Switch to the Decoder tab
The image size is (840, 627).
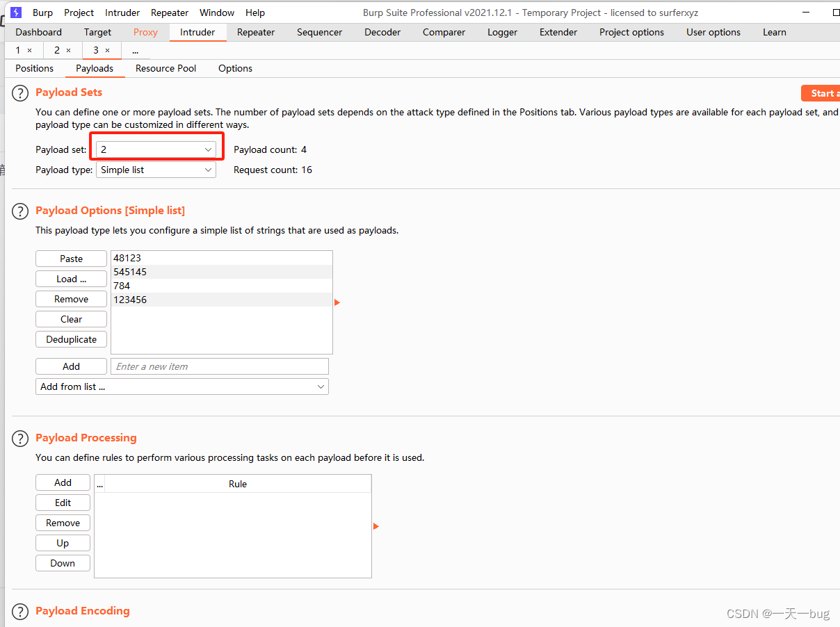point(382,32)
